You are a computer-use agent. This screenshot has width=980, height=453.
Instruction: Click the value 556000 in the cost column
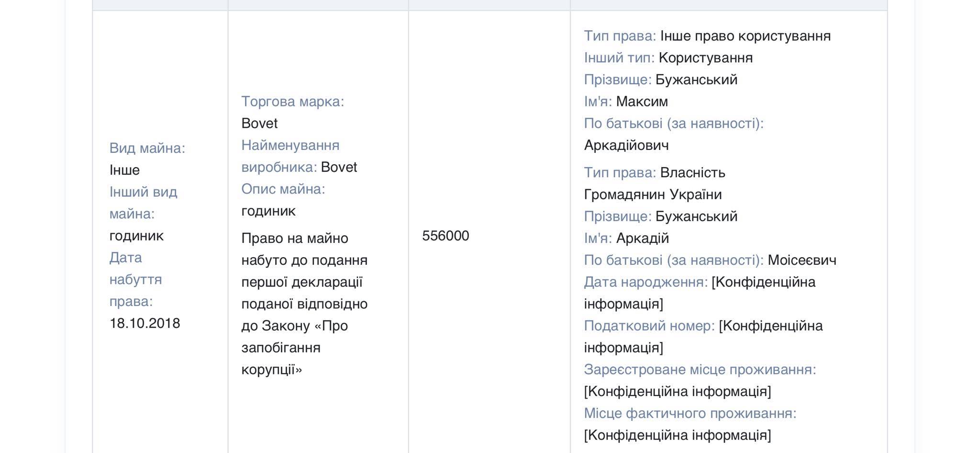coord(445,236)
